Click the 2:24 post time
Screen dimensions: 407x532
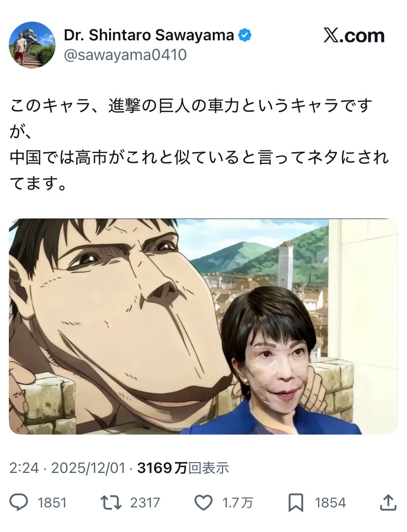pyautogui.click(x=24, y=468)
